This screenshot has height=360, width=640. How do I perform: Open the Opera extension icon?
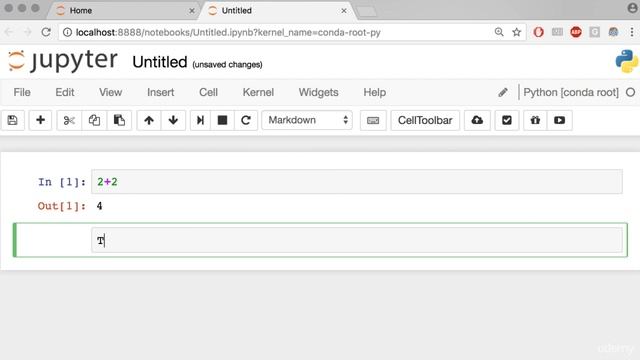point(538,32)
